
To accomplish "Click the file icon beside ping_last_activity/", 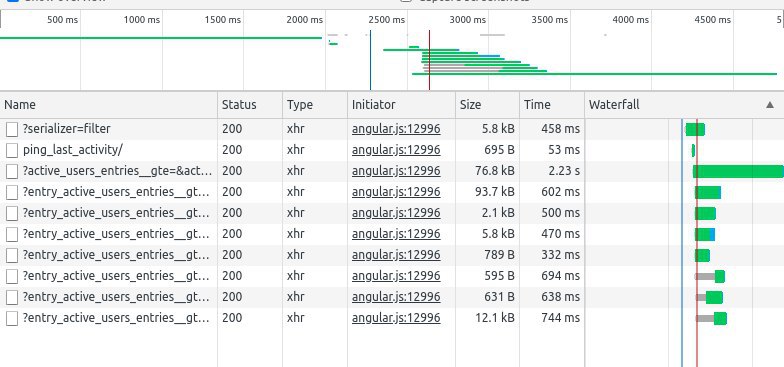I will point(12,150).
